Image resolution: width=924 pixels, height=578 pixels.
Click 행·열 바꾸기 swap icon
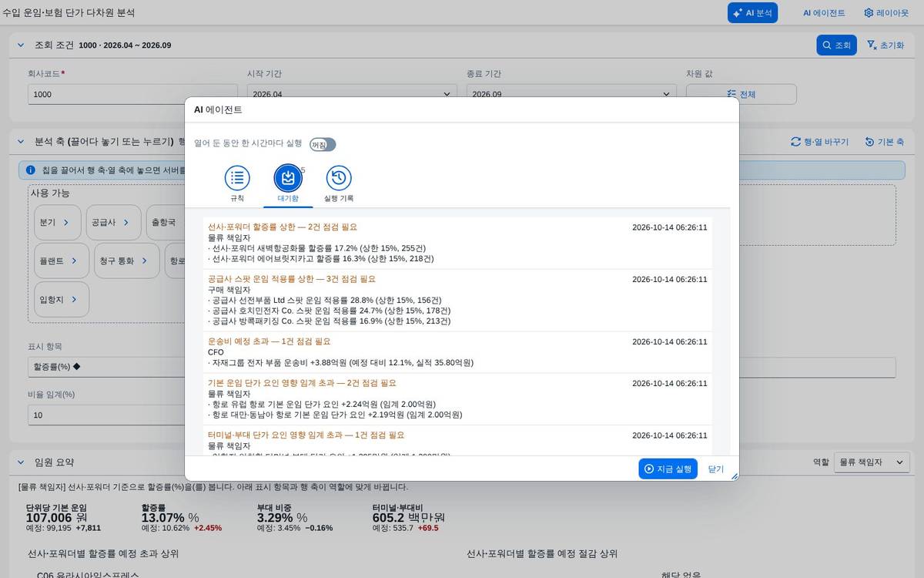pyautogui.click(x=796, y=142)
